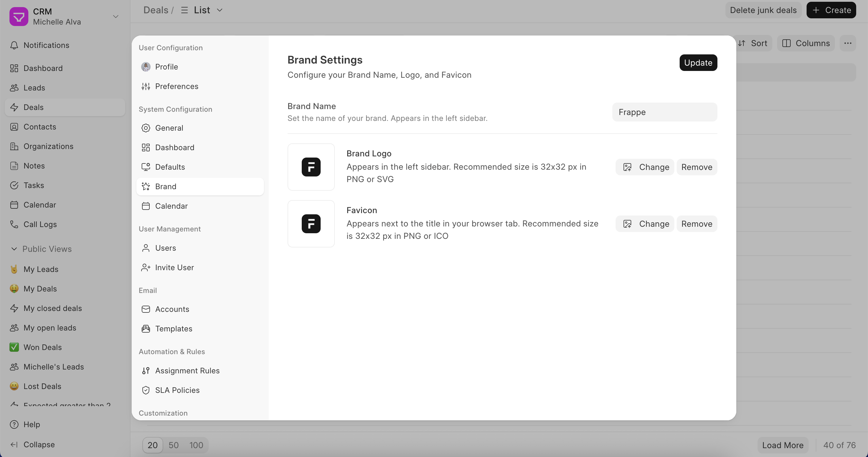The image size is (868, 457).
Task: Click the Preferences sliders icon
Action: [x=146, y=86]
